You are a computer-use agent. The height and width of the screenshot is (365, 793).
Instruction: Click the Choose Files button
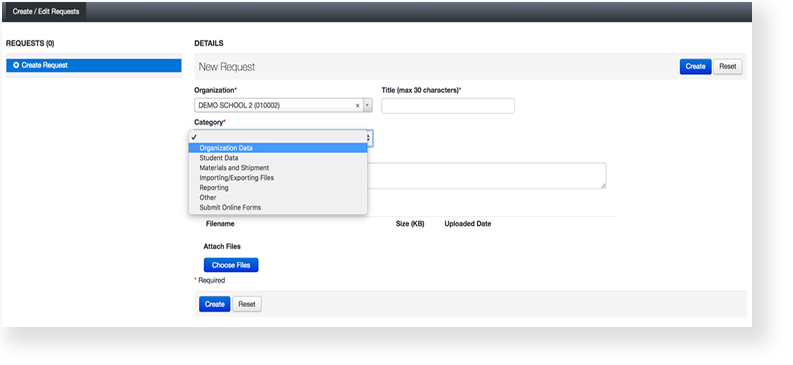(x=231, y=265)
